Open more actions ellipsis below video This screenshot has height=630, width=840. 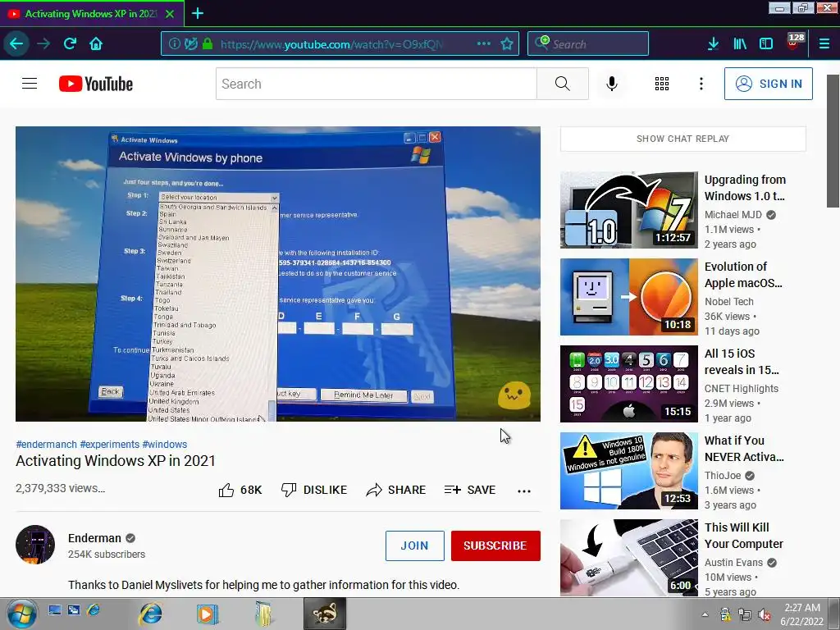(524, 491)
